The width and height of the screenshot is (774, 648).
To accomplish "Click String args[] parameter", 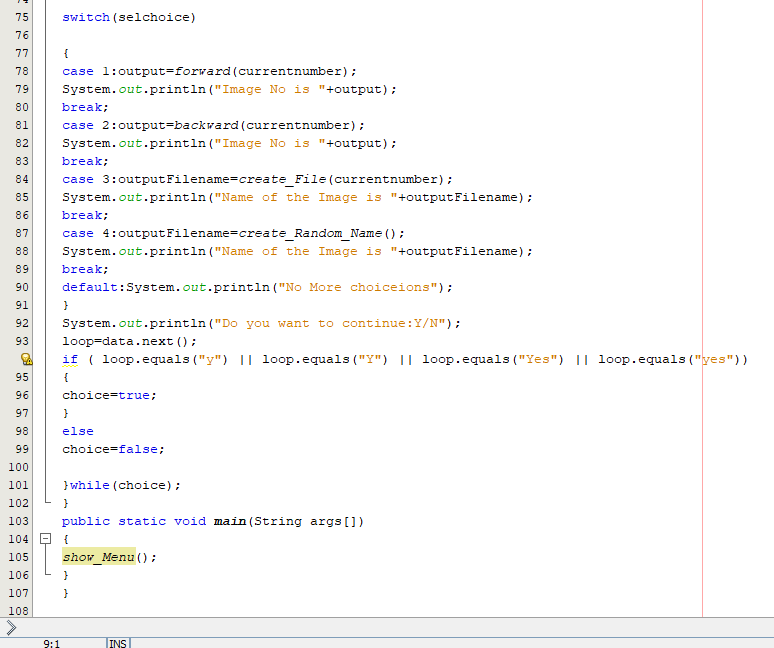I will 306,521.
